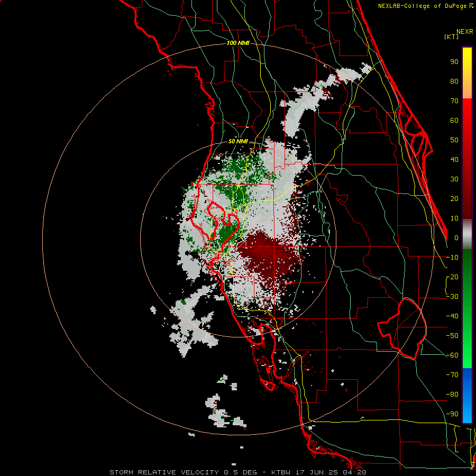
Task: Click the [KT] units label above scale
Action: point(452,36)
